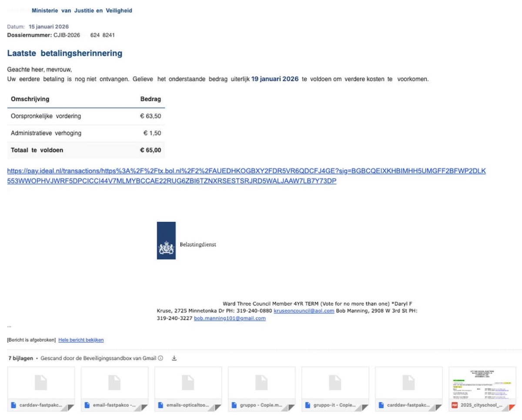522x420 pixels.
Task: Click the info icon beside Gmail sandbox text
Action: pyautogui.click(x=160, y=358)
